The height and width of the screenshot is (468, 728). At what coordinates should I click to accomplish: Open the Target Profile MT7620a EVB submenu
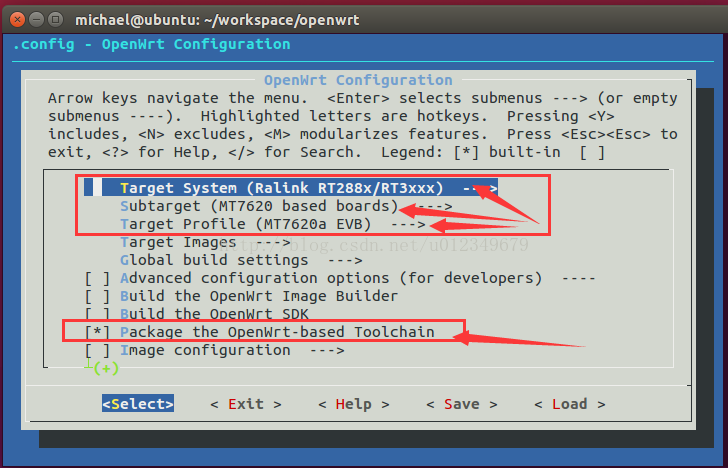[x=273, y=224]
